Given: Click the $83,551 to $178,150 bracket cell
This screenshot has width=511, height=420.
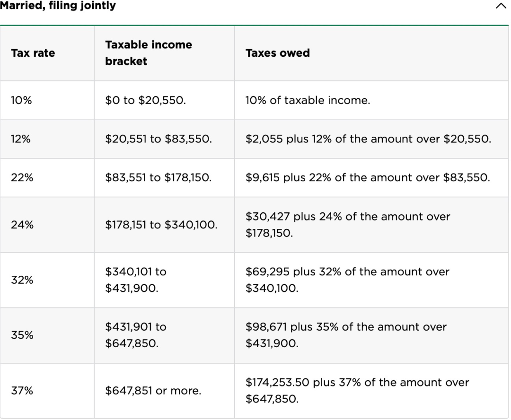Looking at the screenshot, I should coord(159,178).
